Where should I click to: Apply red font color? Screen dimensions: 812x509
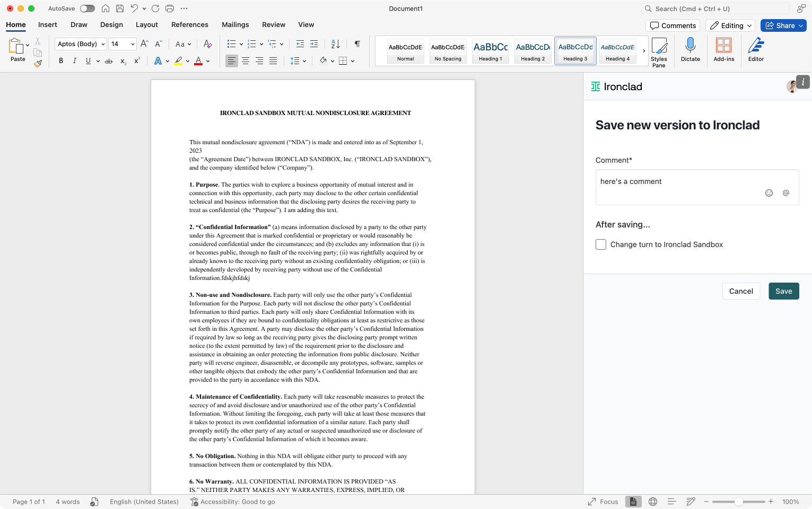point(198,61)
